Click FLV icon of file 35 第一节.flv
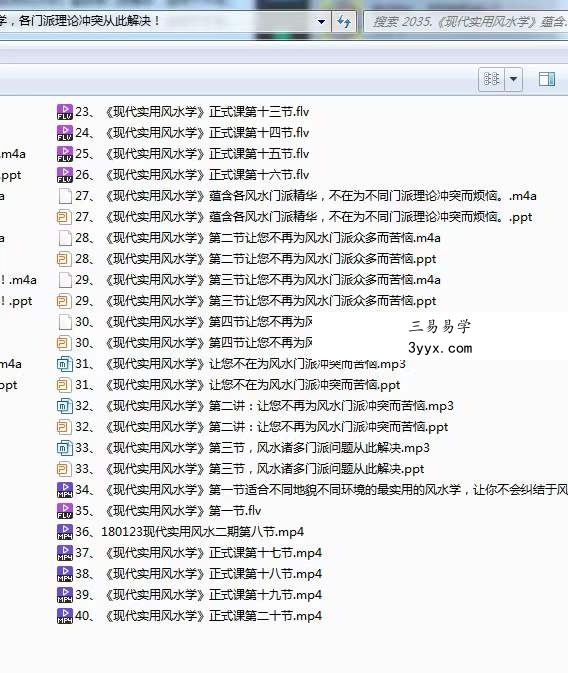This screenshot has height=673, width=568. coord(65,511)
